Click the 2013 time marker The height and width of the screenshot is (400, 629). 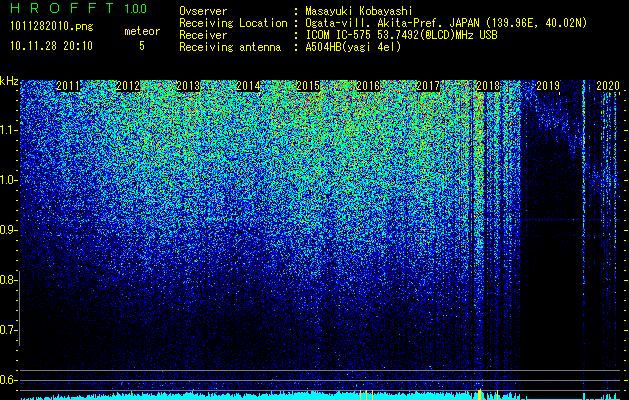[188, 86]
